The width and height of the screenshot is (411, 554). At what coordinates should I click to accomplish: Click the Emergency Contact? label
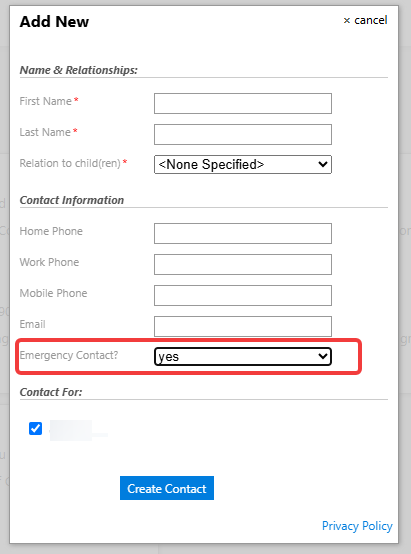69,355
